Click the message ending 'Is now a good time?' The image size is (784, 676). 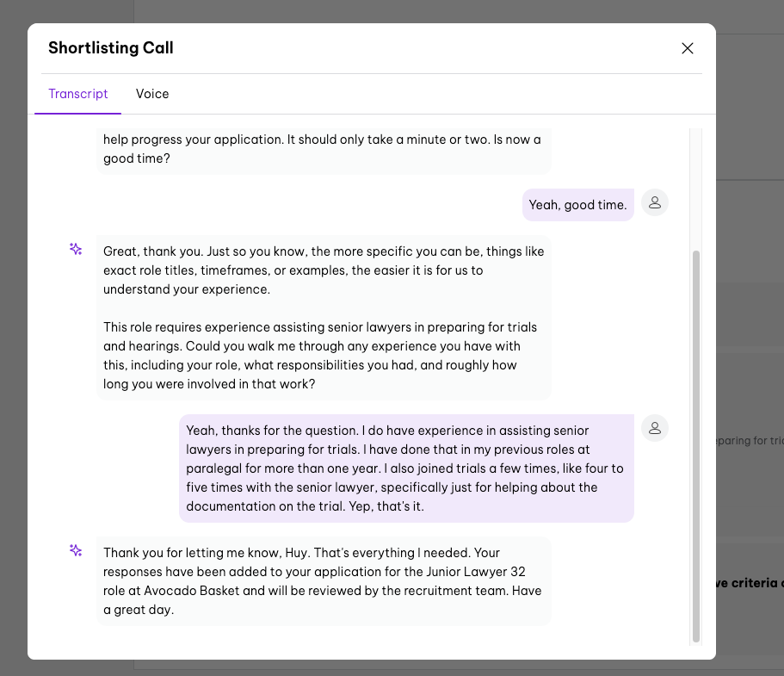click(324, 150)
